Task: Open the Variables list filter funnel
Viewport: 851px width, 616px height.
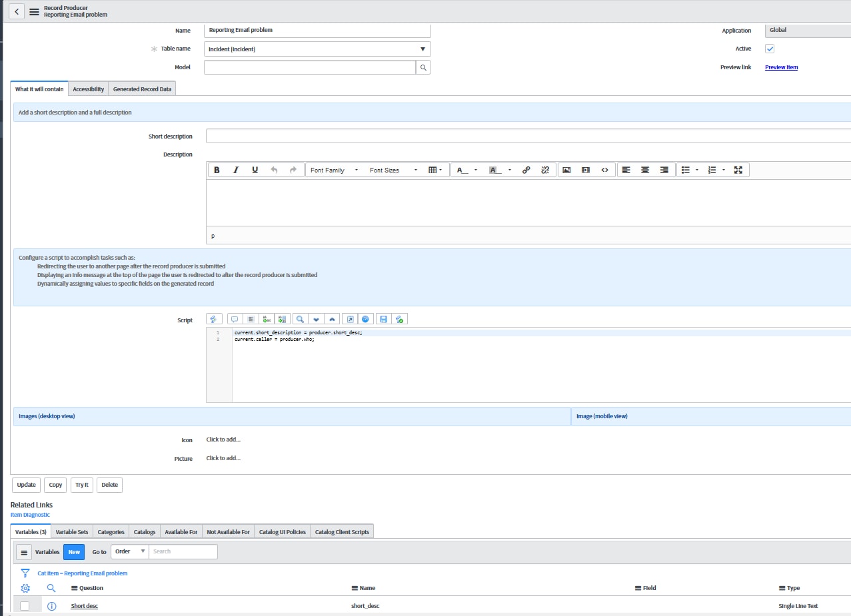Action: pyautogui.click(x=25, y=573)
